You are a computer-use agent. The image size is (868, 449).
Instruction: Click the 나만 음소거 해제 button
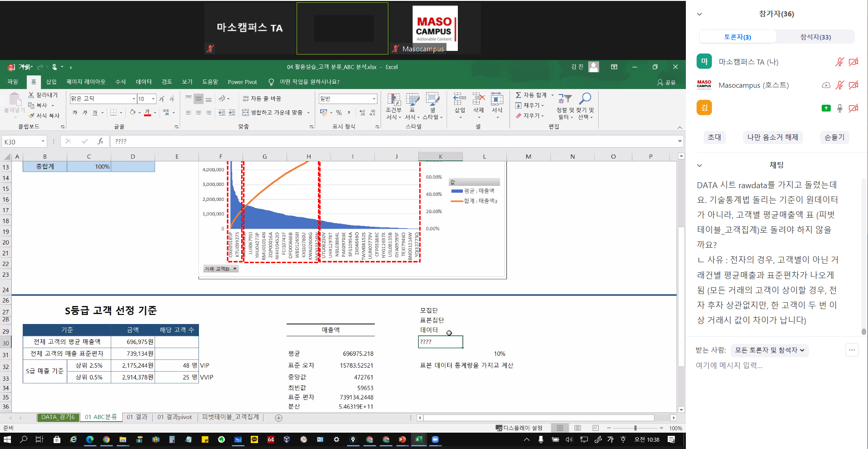(x=773, y=137)
